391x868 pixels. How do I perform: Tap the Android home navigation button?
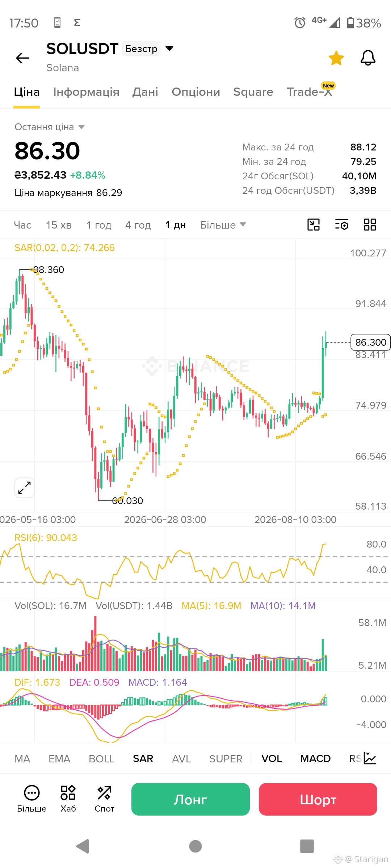click(x=195, y=846)
